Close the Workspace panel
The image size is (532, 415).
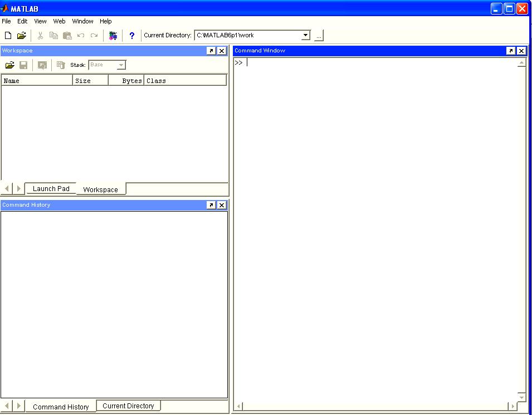click(x=222, y=51)
